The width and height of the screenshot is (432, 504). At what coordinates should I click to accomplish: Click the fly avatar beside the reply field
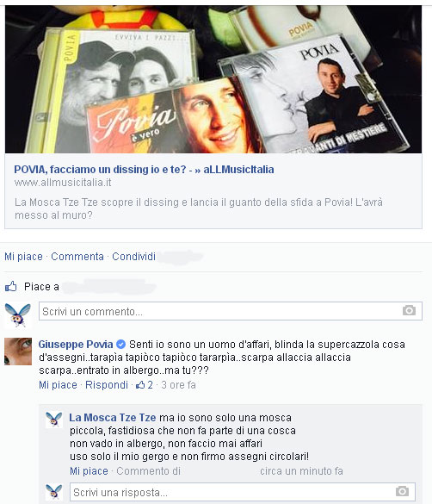tap(54, 491)
